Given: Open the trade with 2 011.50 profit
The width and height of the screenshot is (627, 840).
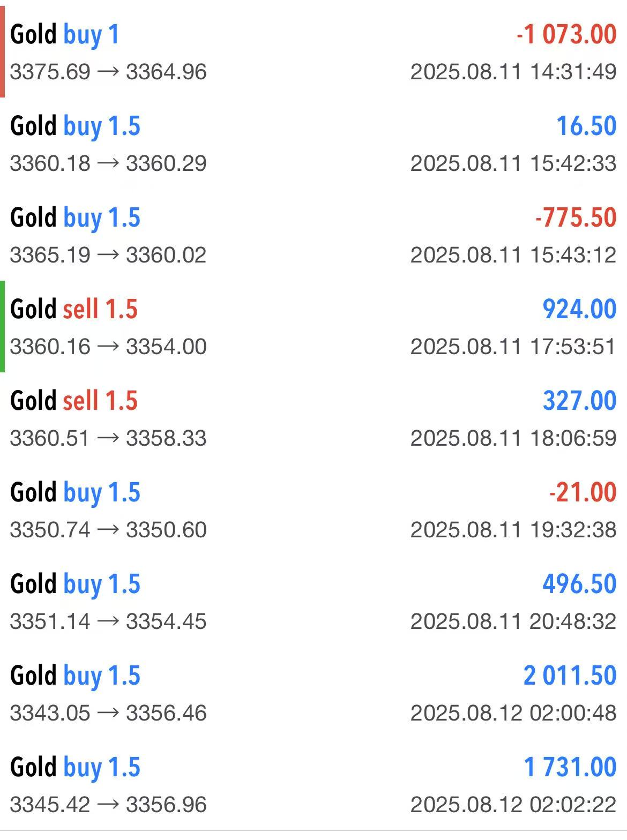Looking at the screenshot, I should pyautogui.click(x=313, y=693).
